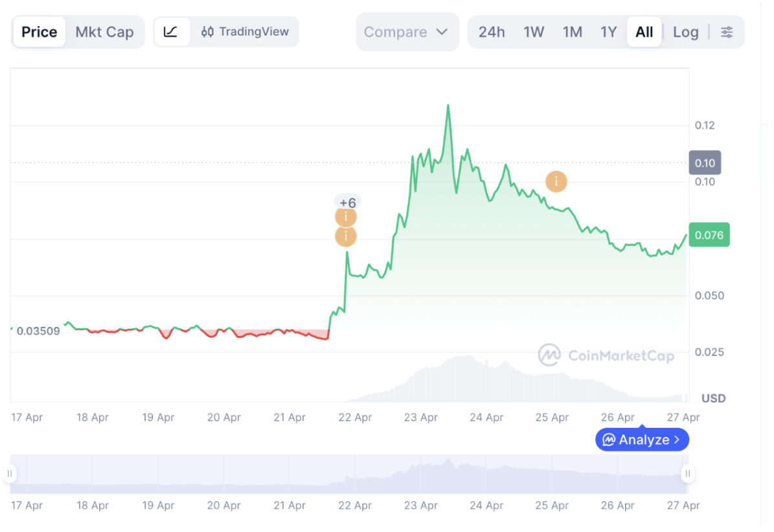
Task: Click the right range slider handle
Action: click(688, 474)
